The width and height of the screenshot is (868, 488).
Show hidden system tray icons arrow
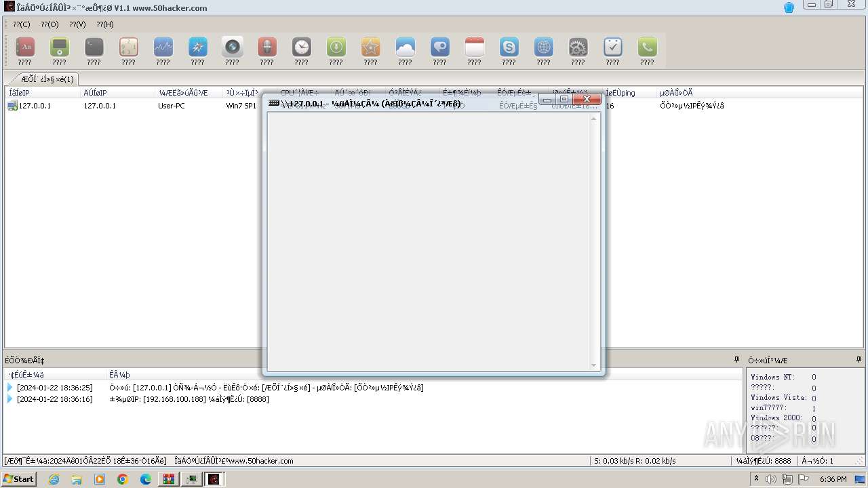[x=756, y=479]
